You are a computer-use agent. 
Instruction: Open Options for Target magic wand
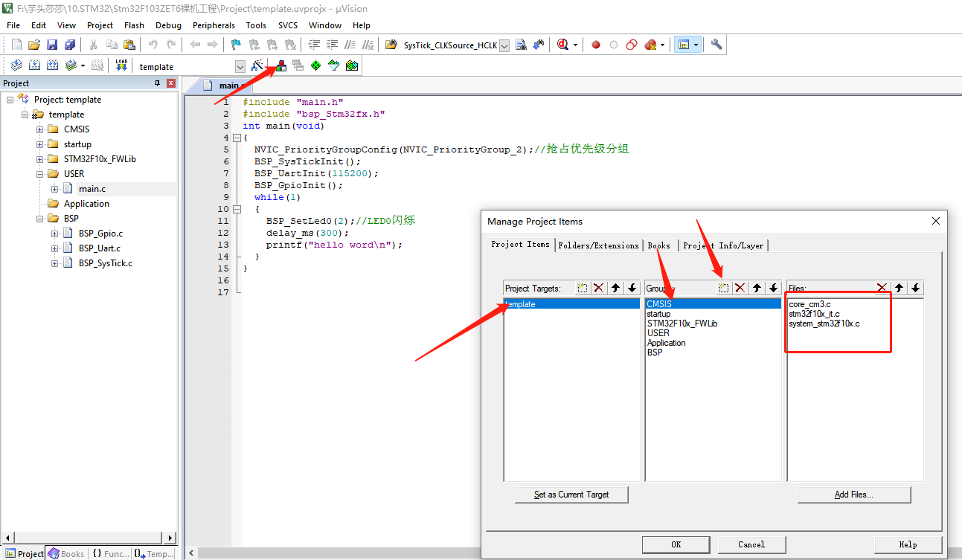[x=257, y=65]
